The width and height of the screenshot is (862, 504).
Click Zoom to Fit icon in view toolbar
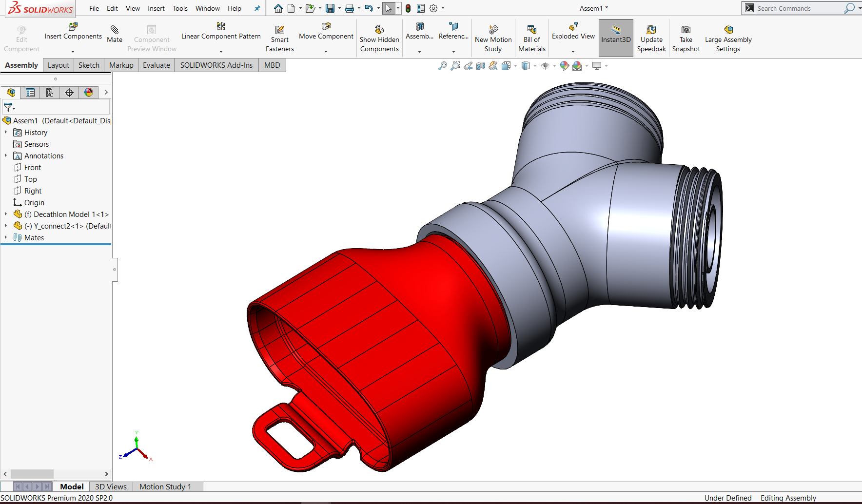point(443,66)
